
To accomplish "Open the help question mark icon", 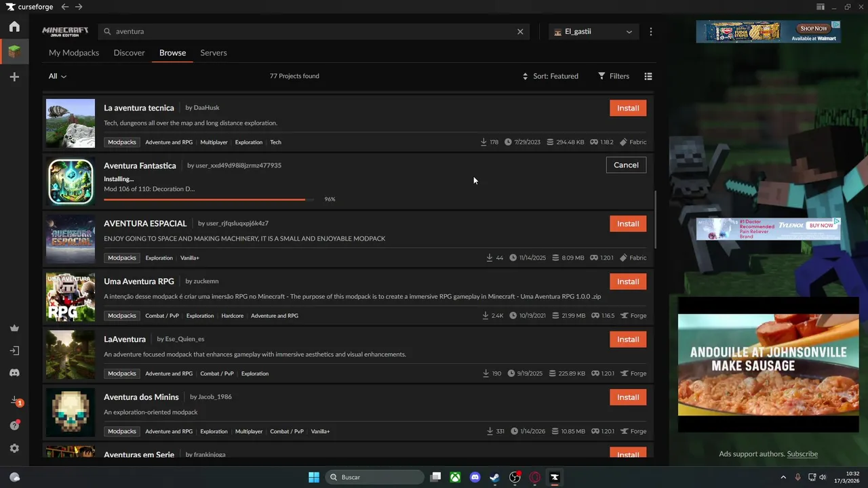I will pos(14,425).
